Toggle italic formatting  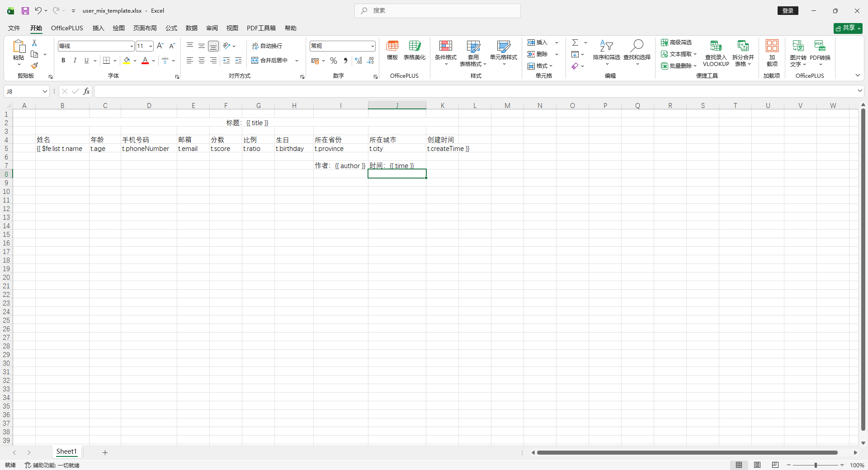point(75,61)
